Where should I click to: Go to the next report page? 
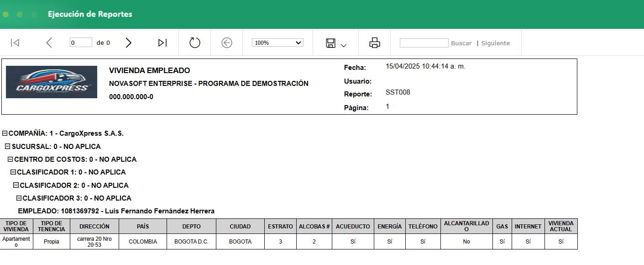pyautogui.click(x=128, y=42)
